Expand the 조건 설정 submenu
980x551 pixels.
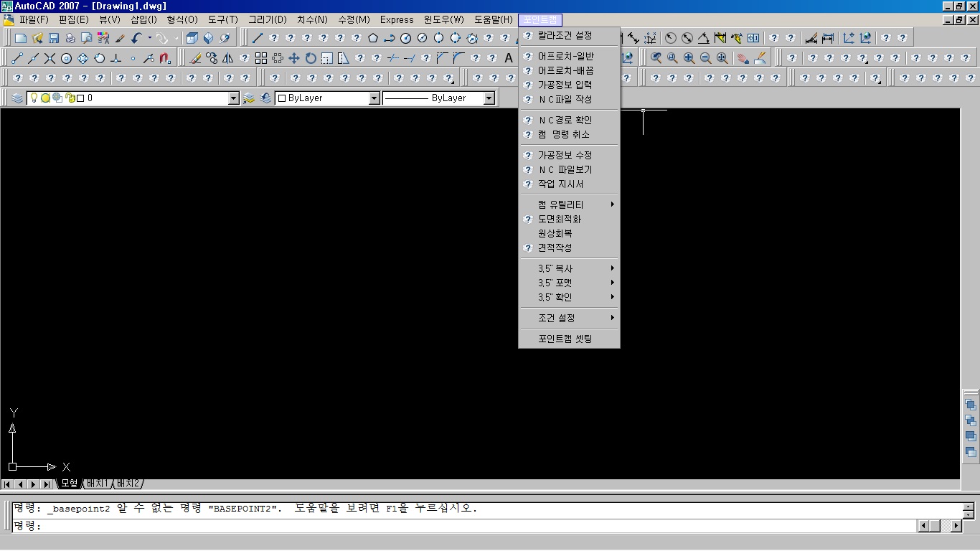coord(570,318)
